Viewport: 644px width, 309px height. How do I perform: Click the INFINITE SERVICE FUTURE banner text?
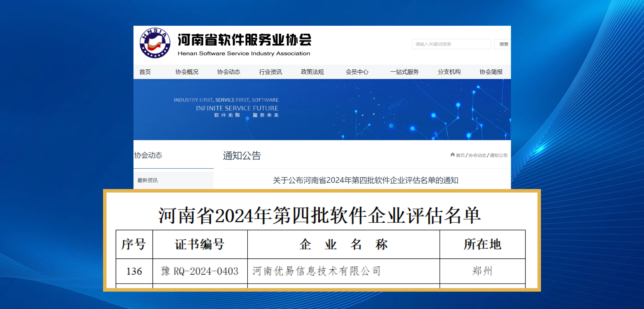(237, 108)
